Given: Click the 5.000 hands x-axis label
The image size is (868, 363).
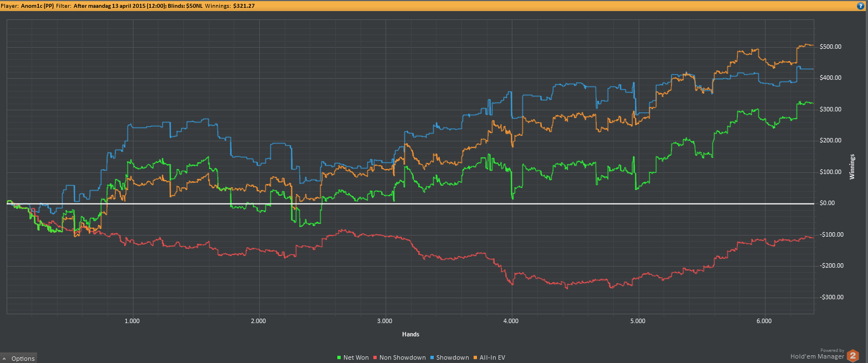Looking at the screenshot, I should pos(638,321).
